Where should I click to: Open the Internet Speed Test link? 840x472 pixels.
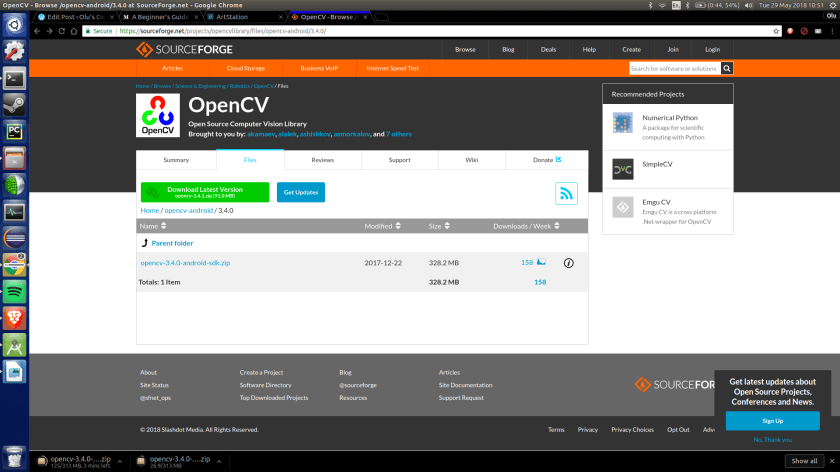point(393,69)
